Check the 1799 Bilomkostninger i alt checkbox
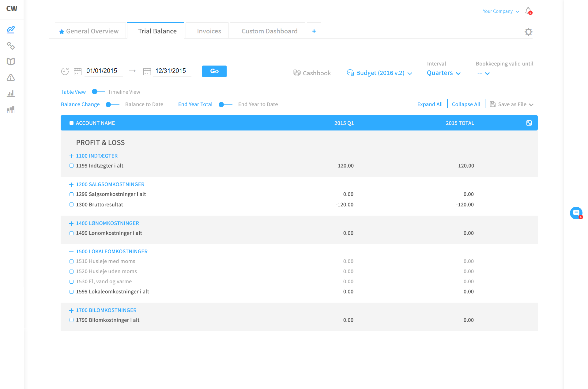Viewport: 588px width, 389px height. tap(71, 320)
